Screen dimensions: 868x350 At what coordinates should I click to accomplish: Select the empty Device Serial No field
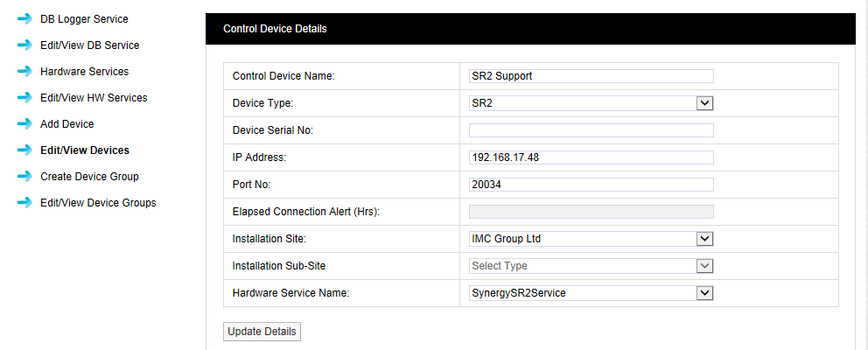pyautogui.click(x=591, y=130)
